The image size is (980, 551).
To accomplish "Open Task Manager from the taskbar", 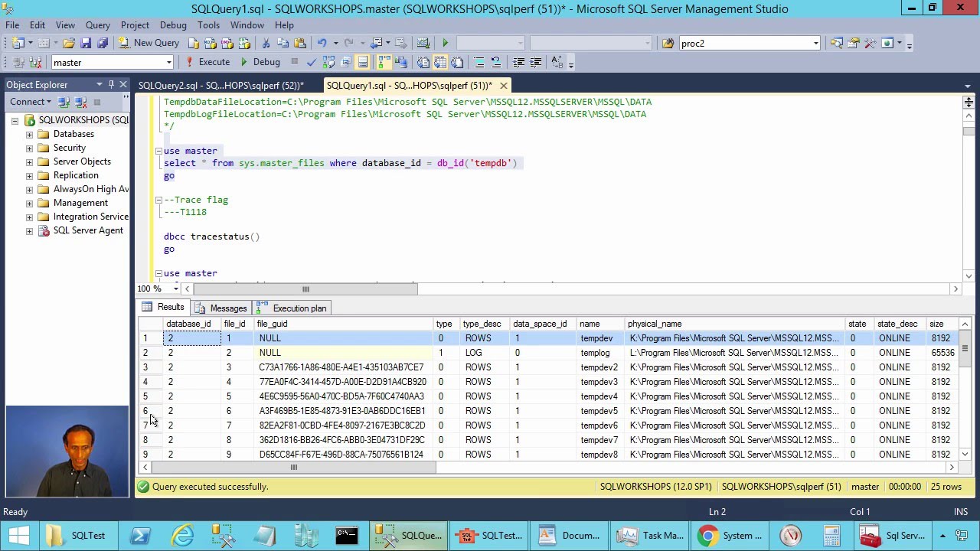I will click(x=651, y=535).
